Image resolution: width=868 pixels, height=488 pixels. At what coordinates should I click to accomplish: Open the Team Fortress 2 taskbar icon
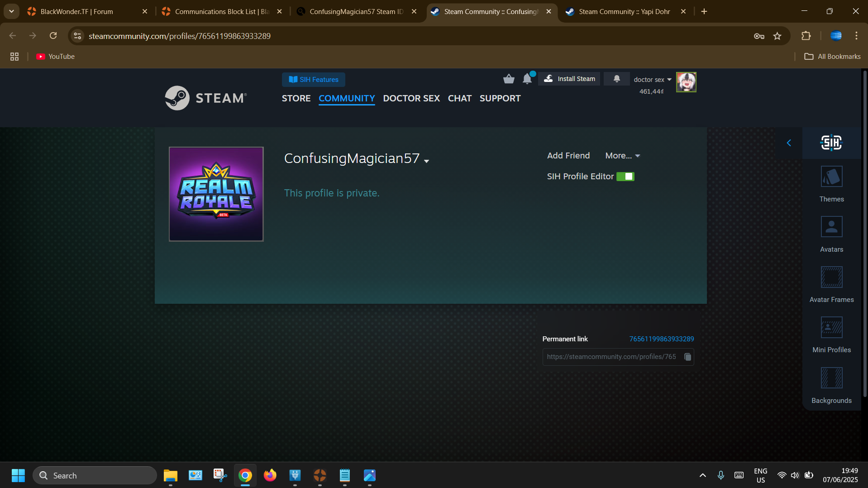point(320,475)
